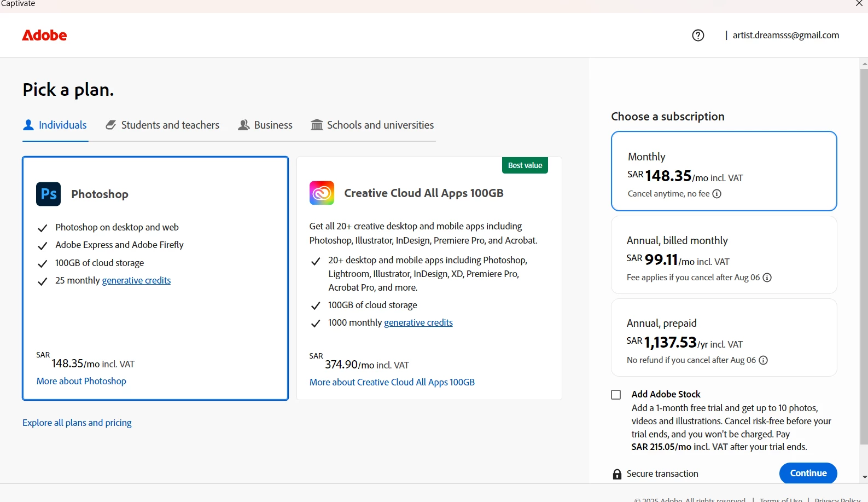Click the Creative Cloud rainbow icon
The image size is (868, 502).
click(x=322, y=193)
